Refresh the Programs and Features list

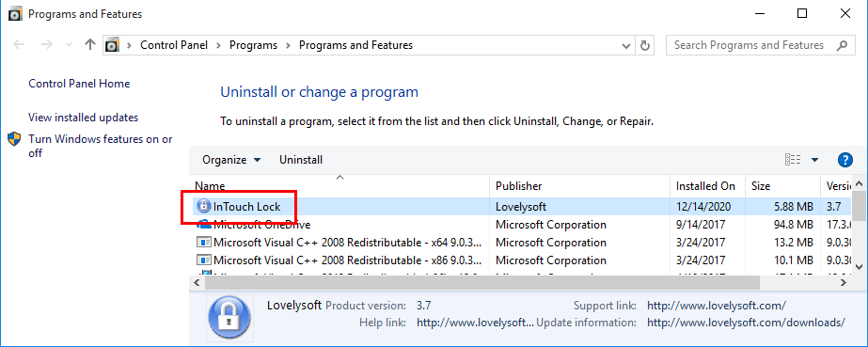pyautogui.click(x=644, y=45)
